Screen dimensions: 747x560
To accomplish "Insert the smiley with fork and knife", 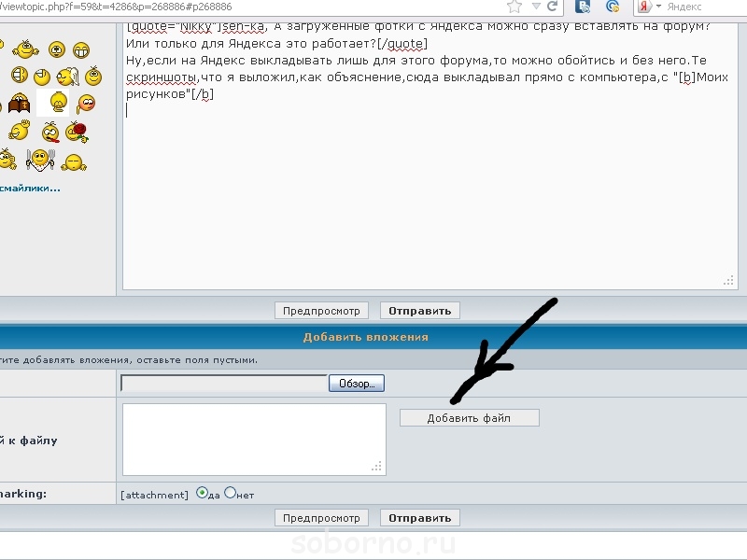I will click(x=42, y=161).
